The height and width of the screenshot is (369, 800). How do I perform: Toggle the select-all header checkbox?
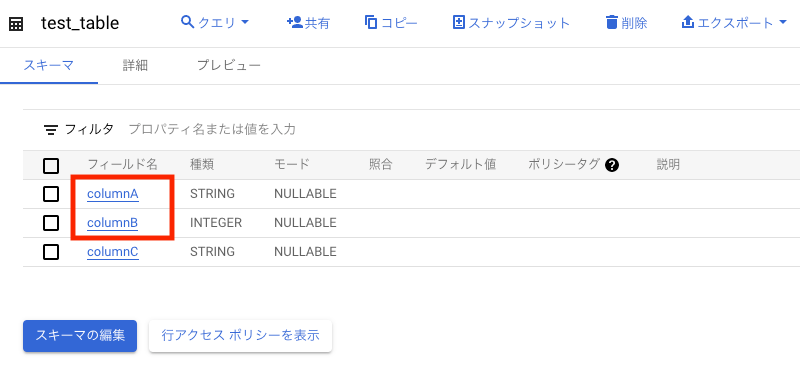pyautogui.click(x=51, y=165)
